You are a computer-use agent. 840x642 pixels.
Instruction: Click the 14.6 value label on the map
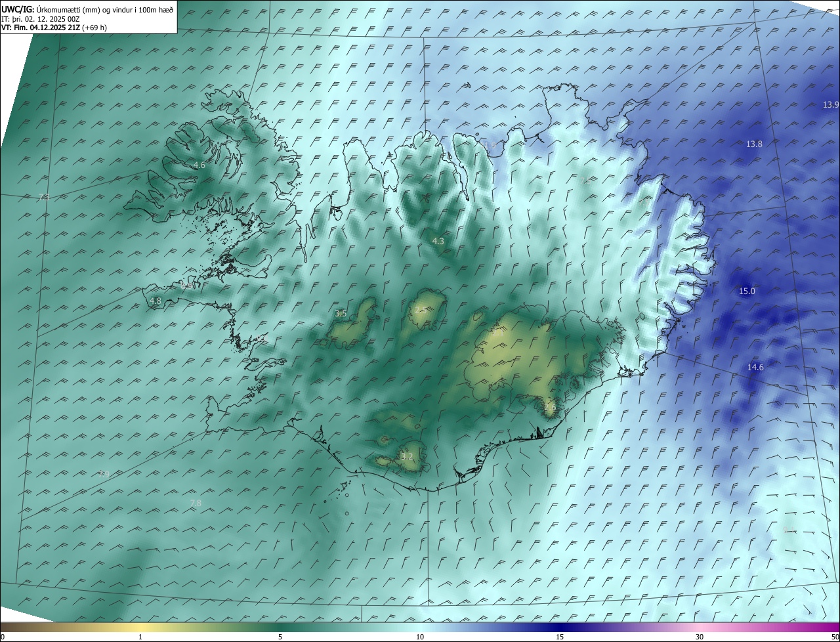[x=755, y=368]
